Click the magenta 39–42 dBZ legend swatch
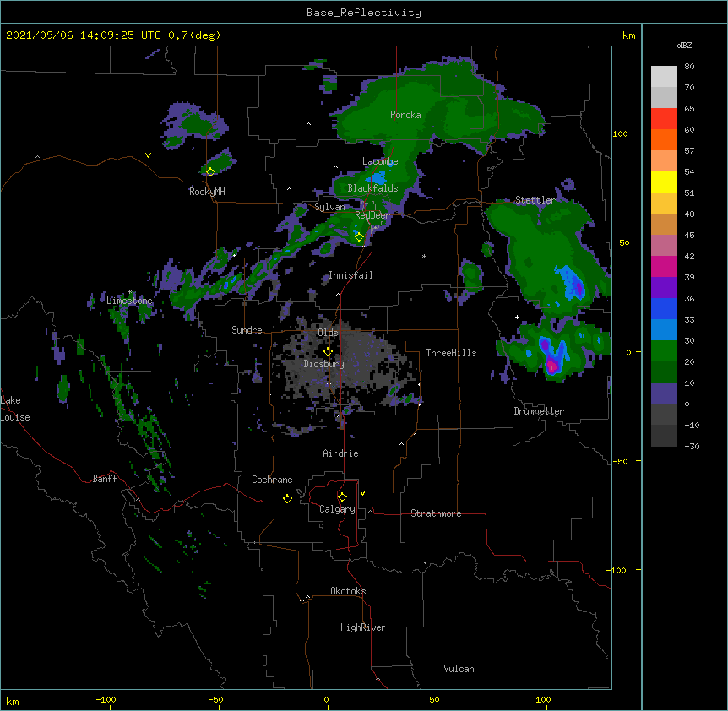Image resolution: width=728 pixels, height=711 pixels. [664, 266]
